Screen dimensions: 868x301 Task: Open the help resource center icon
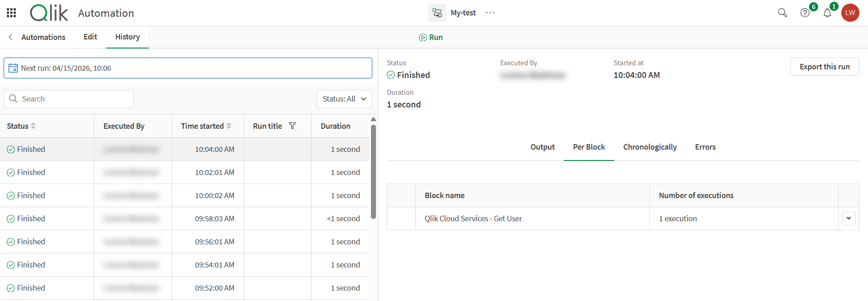coord(805,13)
